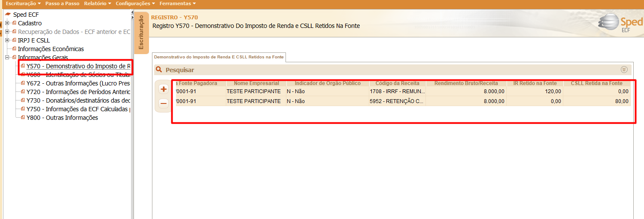This screenshot has height=219, width=644.
Task: Remove selected row with minus button
Action: 164,103
